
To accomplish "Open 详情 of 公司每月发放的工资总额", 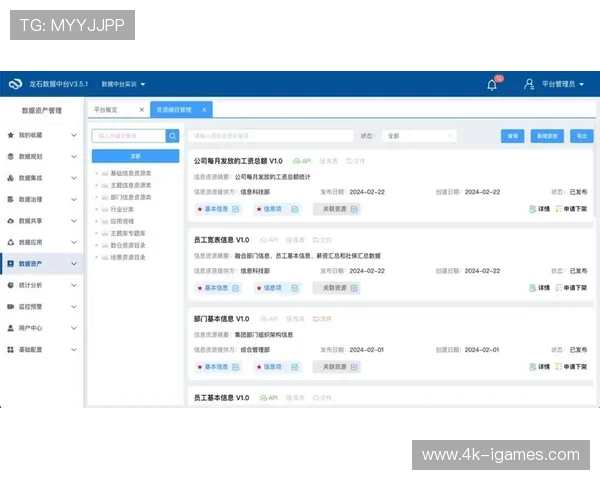I will (x=540, y=209).
